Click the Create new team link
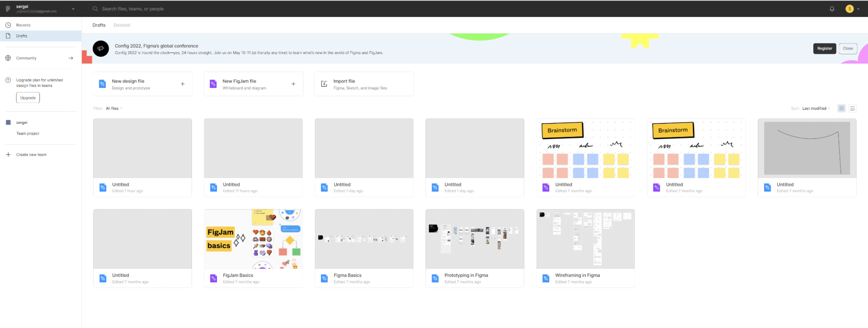This screenshot has height=328, width=868. (31, 155)
